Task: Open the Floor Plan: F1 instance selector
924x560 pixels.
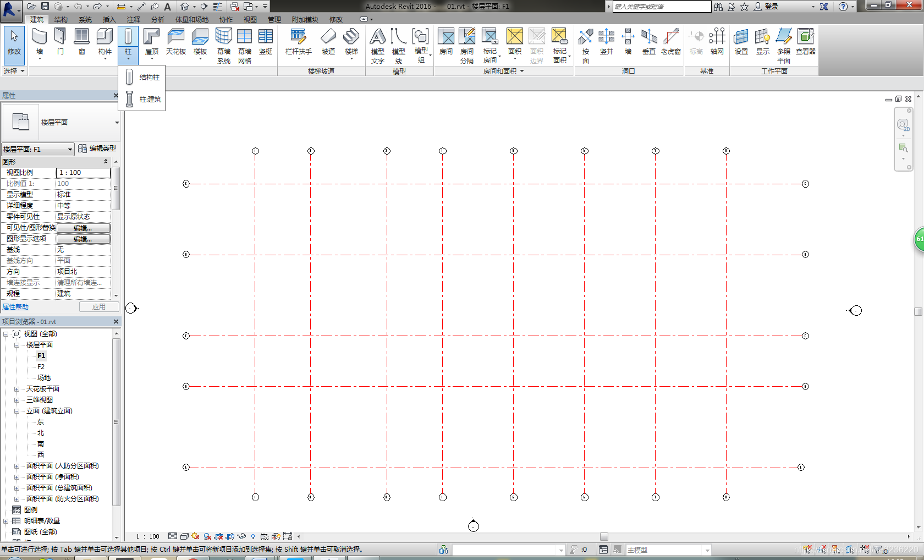Action: [x=37, y=149]
